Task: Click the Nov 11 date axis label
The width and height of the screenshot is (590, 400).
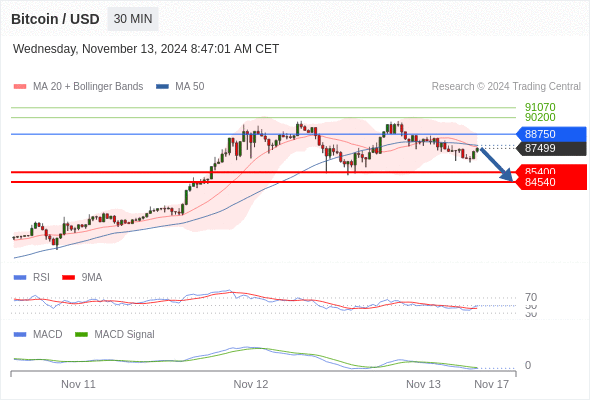Action: pos(78,384)
